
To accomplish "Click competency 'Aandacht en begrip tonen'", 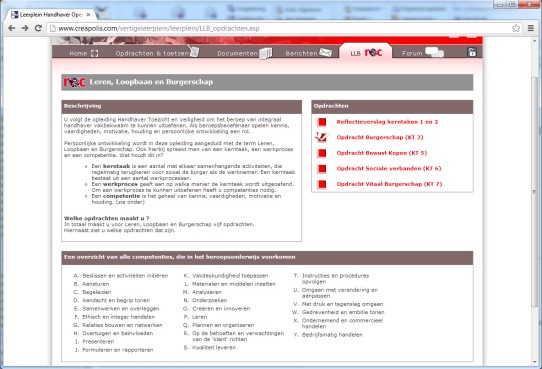I will (116, 300).
